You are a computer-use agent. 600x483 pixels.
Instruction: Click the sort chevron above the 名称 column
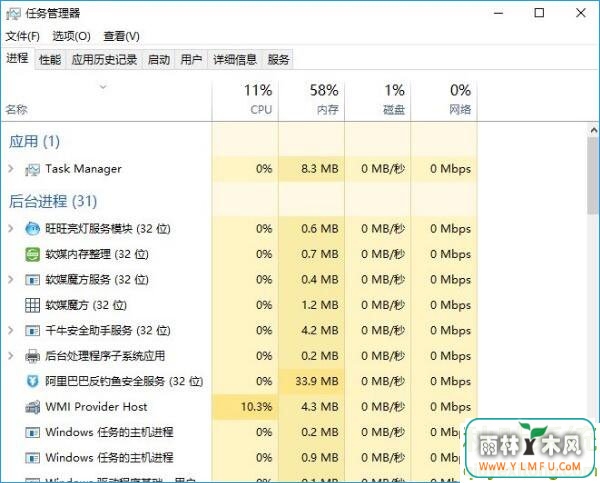(103, 87)
